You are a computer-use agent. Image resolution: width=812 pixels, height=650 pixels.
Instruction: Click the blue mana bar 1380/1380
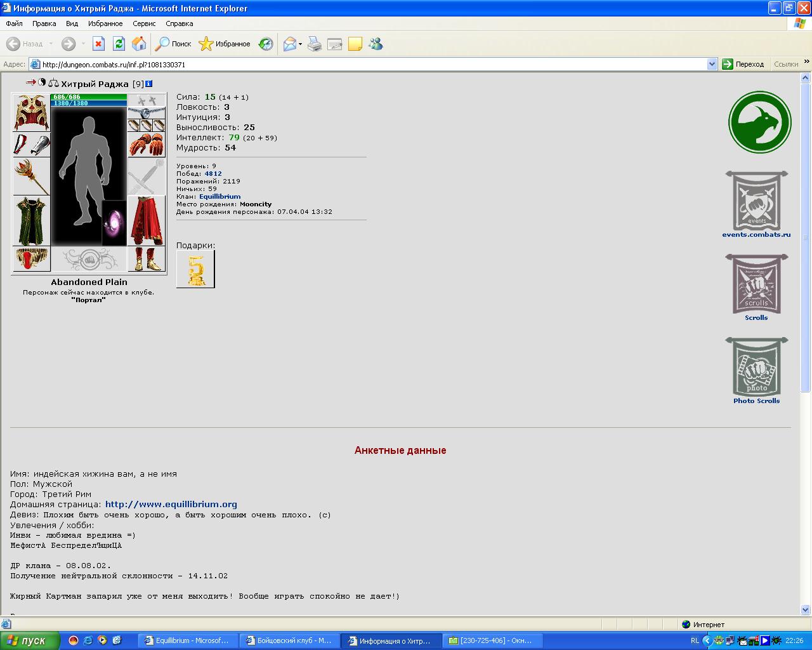(89, 103)
